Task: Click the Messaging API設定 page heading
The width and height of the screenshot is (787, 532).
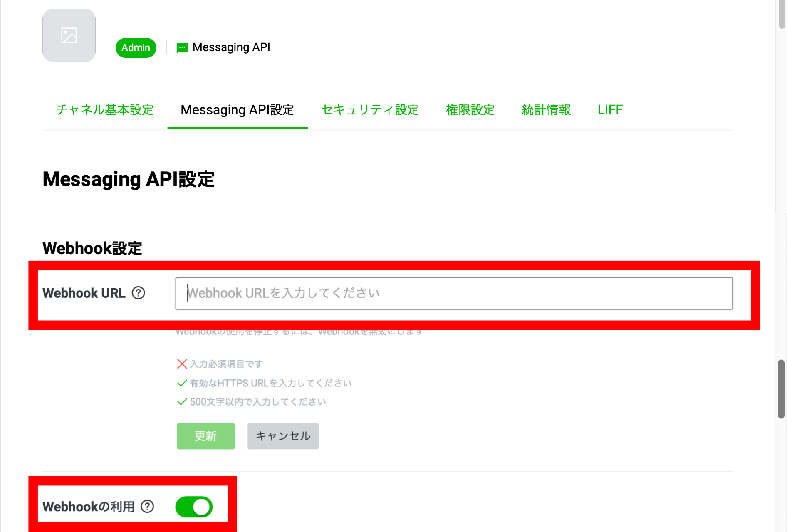Action: [x=129, y=180]
